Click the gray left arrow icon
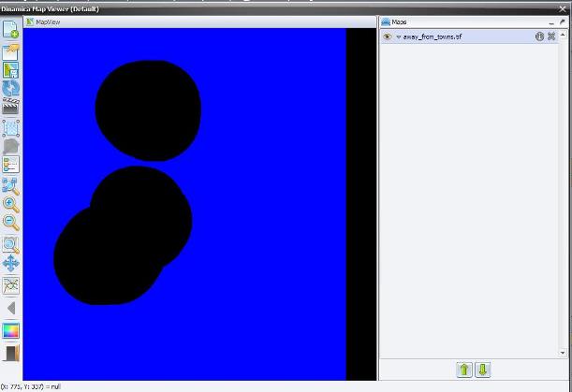The width and height of the screenshot is (572, 392). tap(11, 308)
